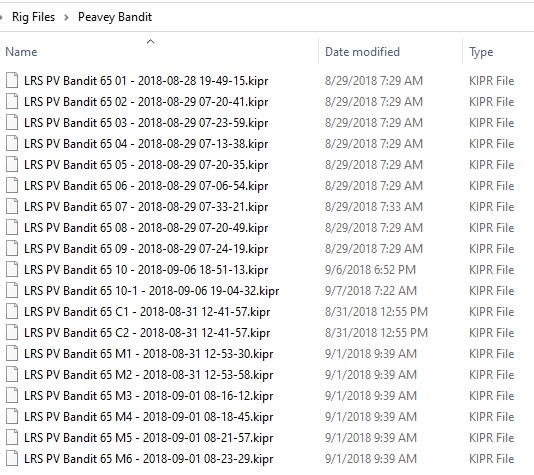The width and height of the screenshot is (534, 475).
Task: Sort list by Name column header
Action: [x=21, y=52]
